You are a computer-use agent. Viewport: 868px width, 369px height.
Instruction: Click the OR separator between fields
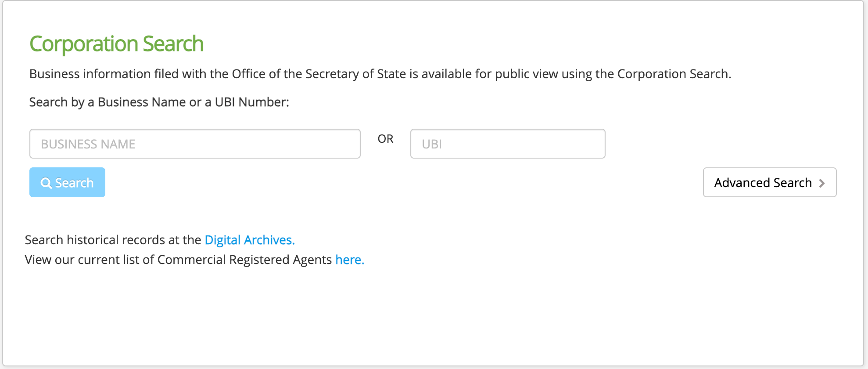click(385, 139)
